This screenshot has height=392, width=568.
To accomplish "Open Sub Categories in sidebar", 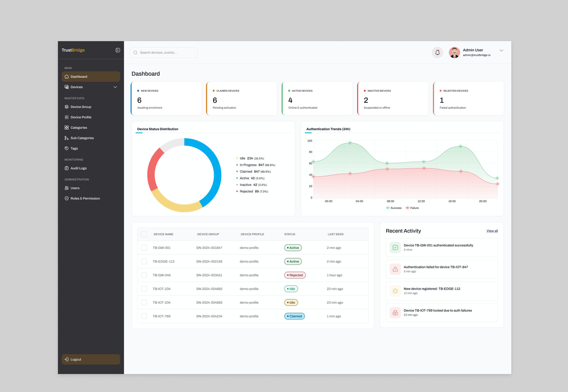I will [91, 138].
